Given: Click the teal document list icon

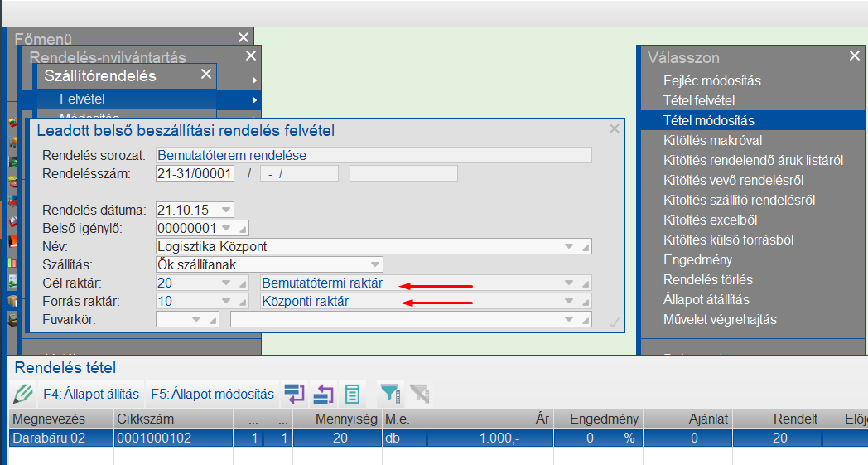Looking at the screenshot, I should click(x=352, y=394).
